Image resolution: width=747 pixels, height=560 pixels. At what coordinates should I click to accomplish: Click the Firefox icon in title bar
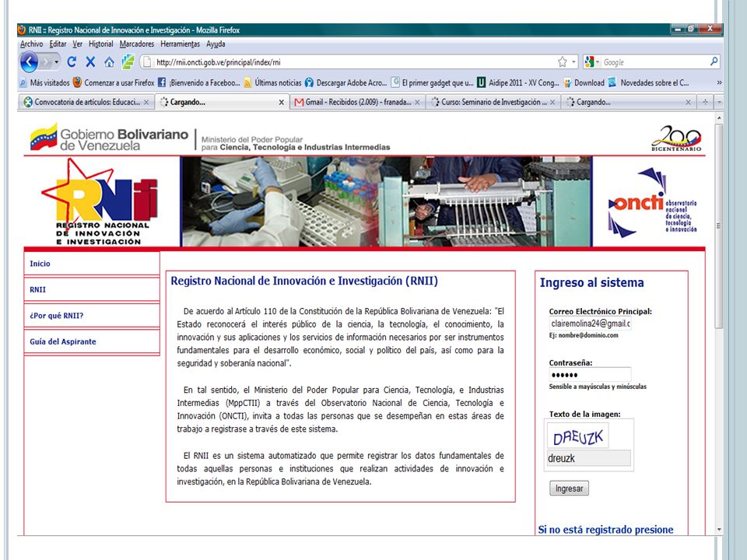click(22, 30)
